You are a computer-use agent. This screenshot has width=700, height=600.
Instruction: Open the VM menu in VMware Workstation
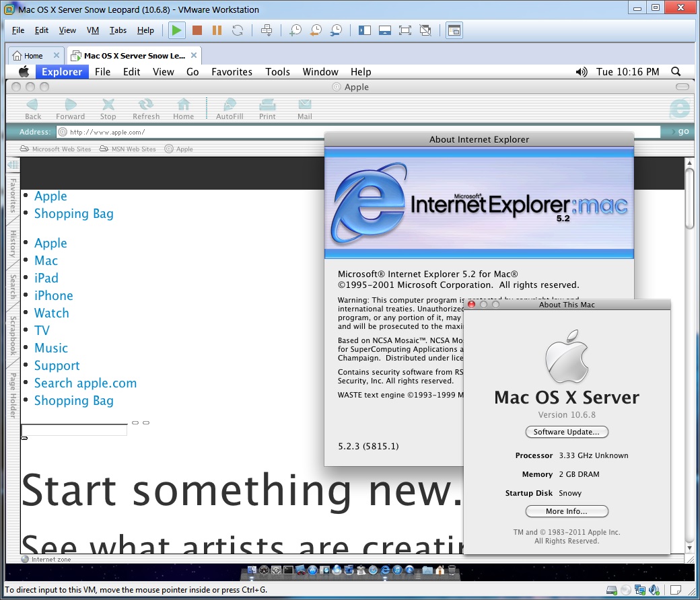click(x=92, y=30)
